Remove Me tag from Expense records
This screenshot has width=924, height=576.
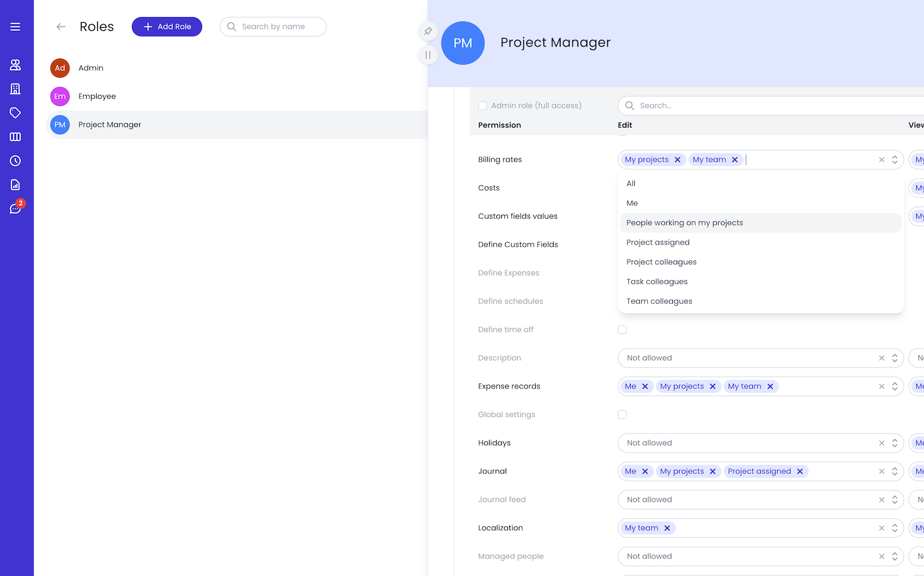645,386
